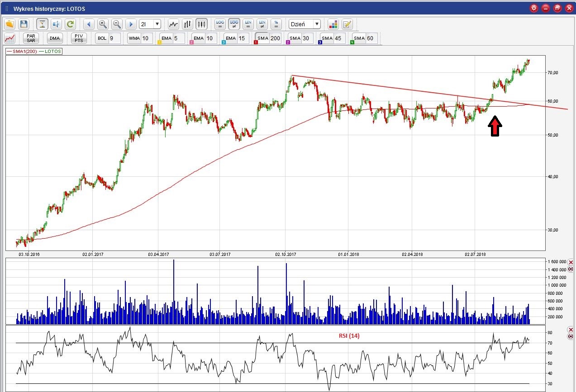The image size is (576, 392).
Task: Turn on the PAR SAR indicator
Action: click(31, 38)
